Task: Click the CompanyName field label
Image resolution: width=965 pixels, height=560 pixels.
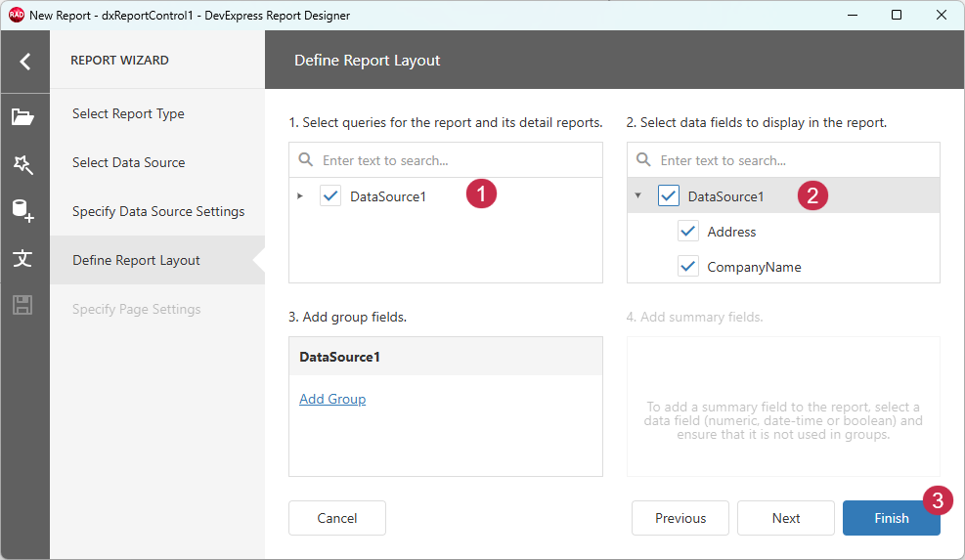Action: 754,267
